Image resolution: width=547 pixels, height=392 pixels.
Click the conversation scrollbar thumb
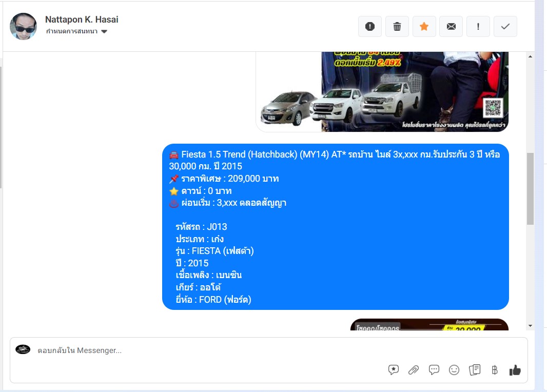[x=530, y=189]
